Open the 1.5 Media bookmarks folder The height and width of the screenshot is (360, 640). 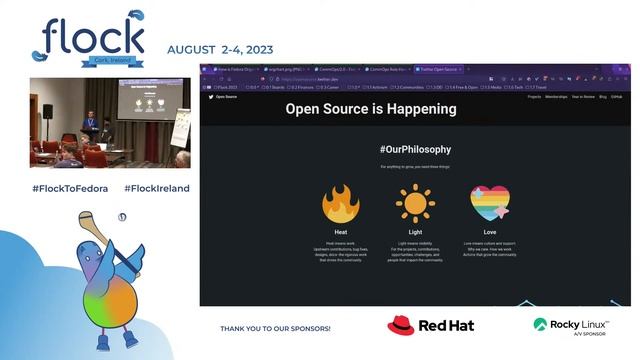tap(491, 87)
